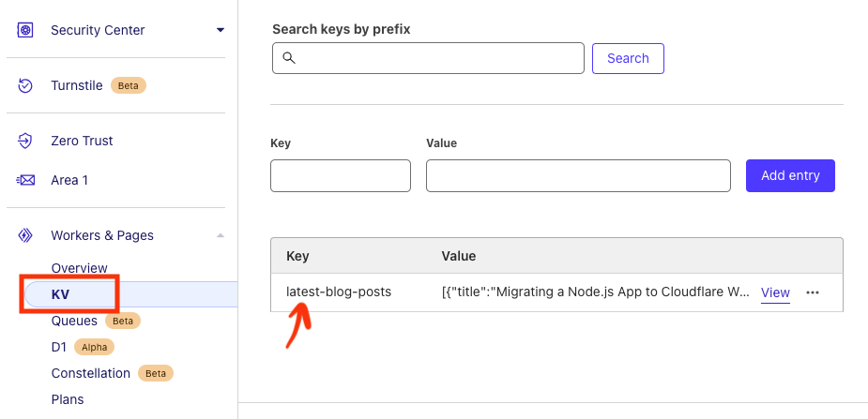The height and width of the screenshot is (419, 868).
Task: Click the View link for latest-blog-posts
Action: (775, 292)
